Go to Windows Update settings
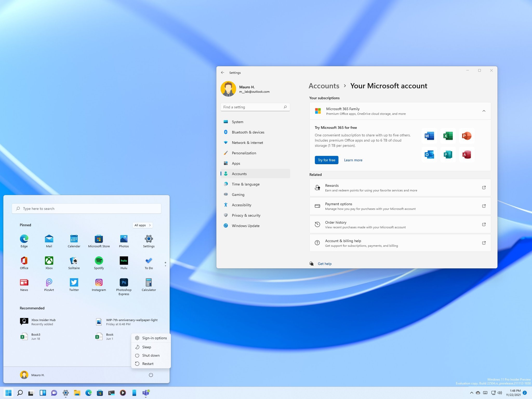This screenshot has width=532, height=399. [245, 226]
